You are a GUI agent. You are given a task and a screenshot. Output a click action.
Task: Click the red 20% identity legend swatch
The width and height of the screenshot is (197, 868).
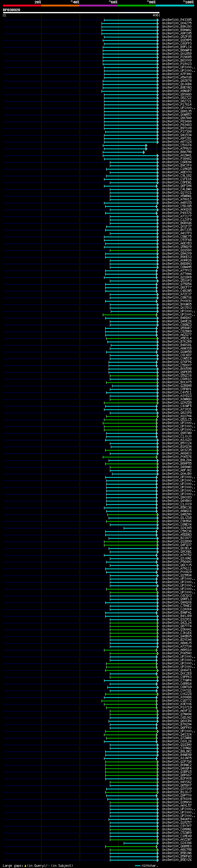click(x=22, y=6)
